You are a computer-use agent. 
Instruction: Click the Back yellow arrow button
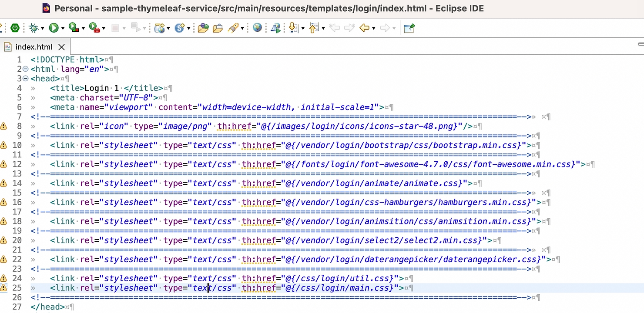pyautogui.click(x=364, y=28)
